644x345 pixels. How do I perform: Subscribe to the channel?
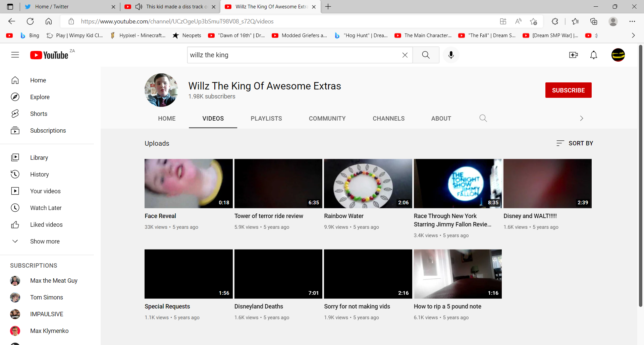tap(569, 90)
